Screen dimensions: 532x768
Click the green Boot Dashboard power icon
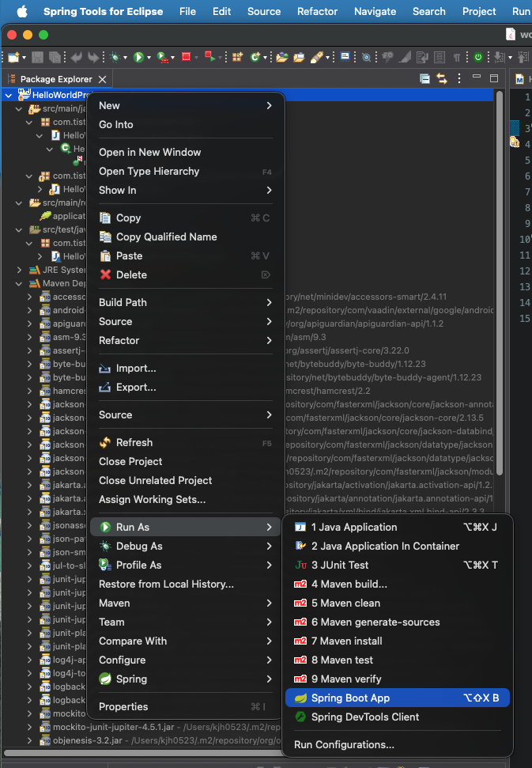click(478, 57)
